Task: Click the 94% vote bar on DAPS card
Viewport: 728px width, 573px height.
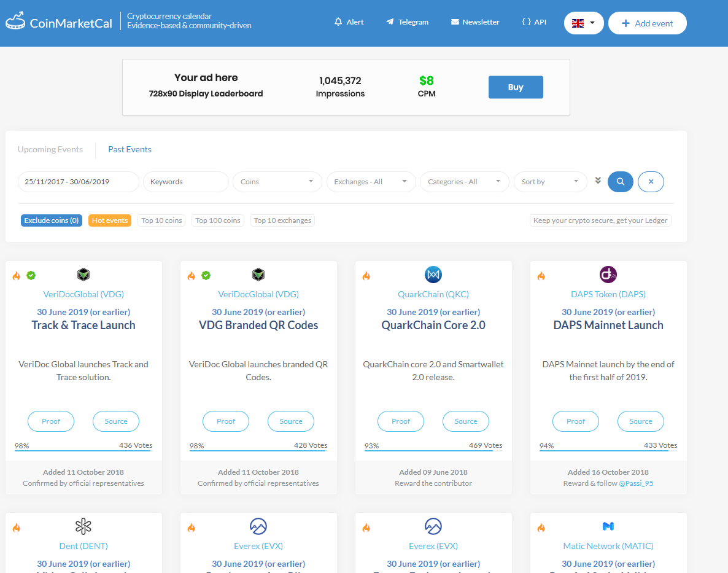Action: click(608, 450)
